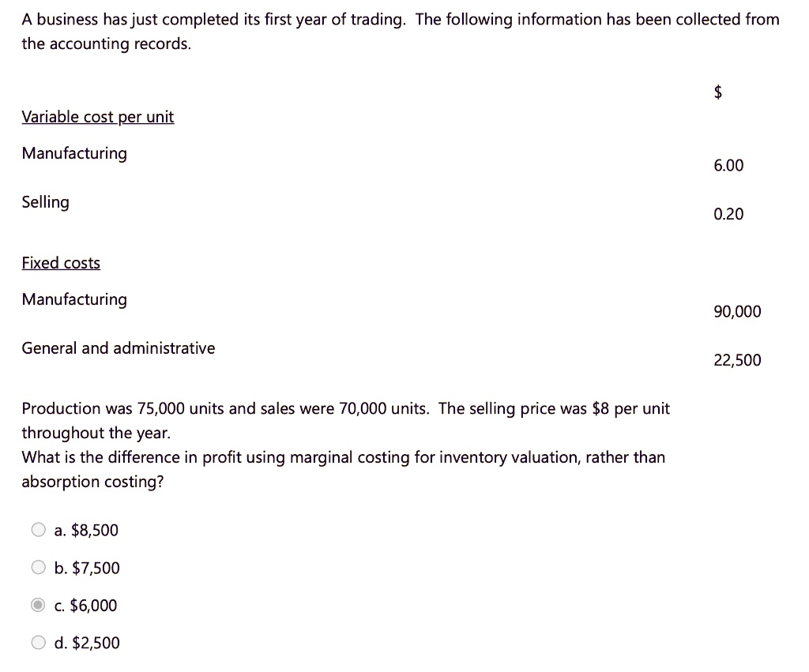Click the underlined Fixed costs heading
Viewport: 809px width, 672px height.
61,262
